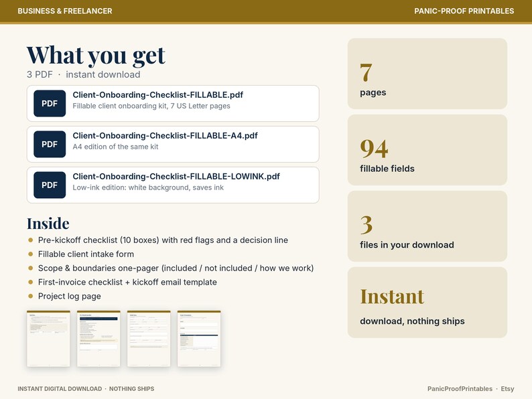Click 'PANIC-PROOF PRINTABLES' in the header bar
Viewport: 532px width, 399px height.
point(464,11)
